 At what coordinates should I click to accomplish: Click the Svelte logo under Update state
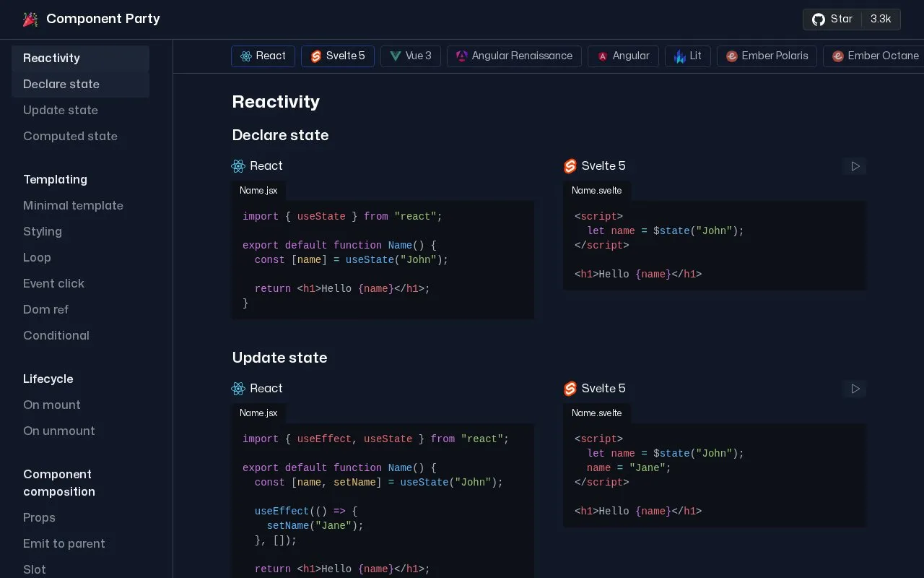coord(570,389)
